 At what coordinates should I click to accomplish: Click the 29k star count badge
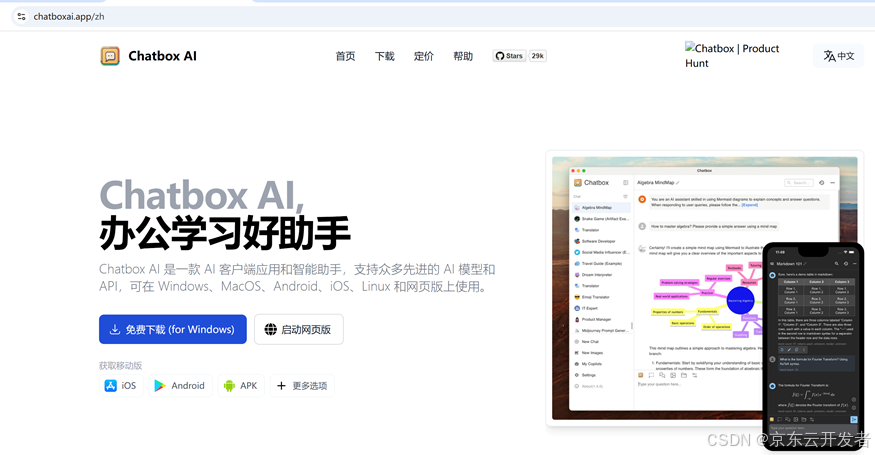tap(537, 56)
